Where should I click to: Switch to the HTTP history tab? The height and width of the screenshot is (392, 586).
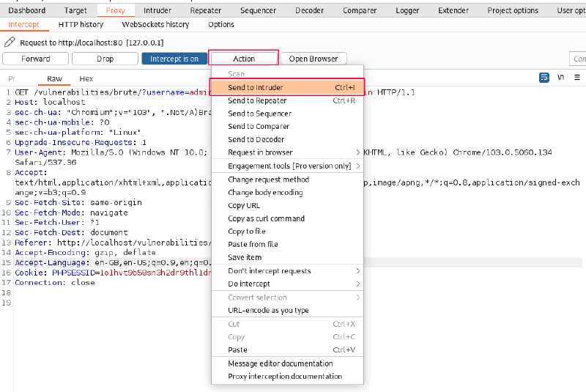[81, 24]
